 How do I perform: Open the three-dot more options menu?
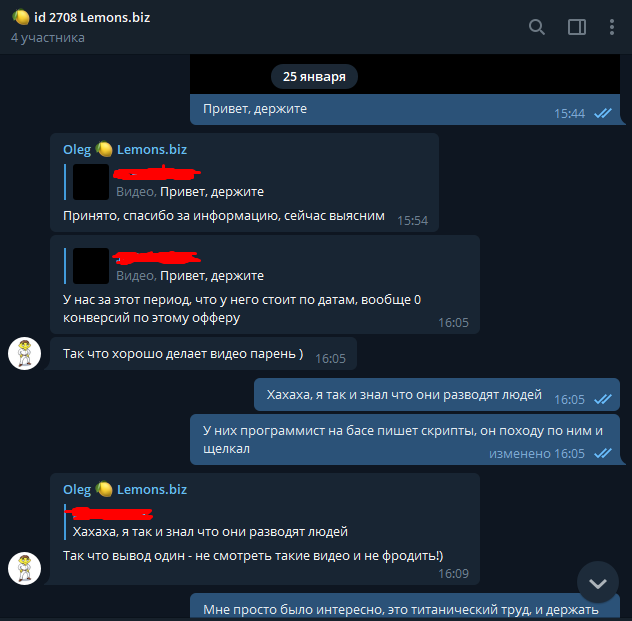612,27
